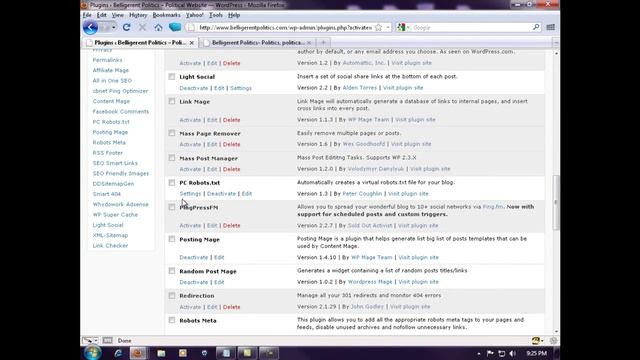Open the File menu
640x360 pixels.
[x=87, y=15]
